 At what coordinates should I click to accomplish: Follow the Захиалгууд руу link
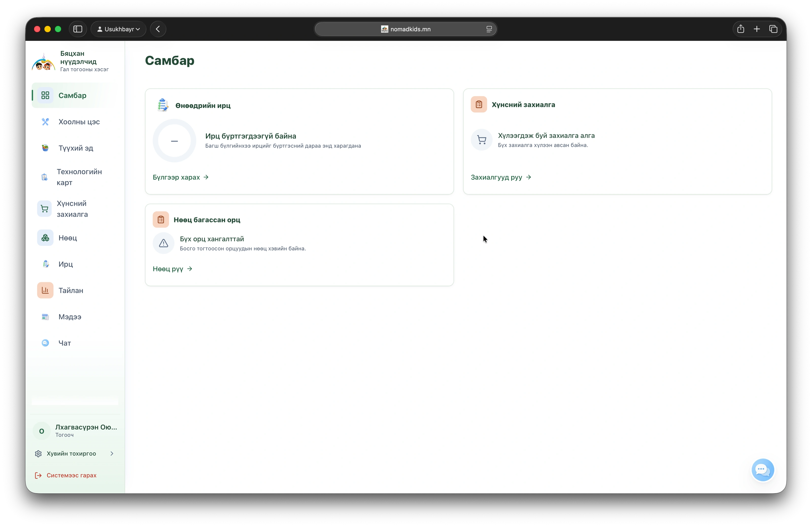(x=501, y=177)
